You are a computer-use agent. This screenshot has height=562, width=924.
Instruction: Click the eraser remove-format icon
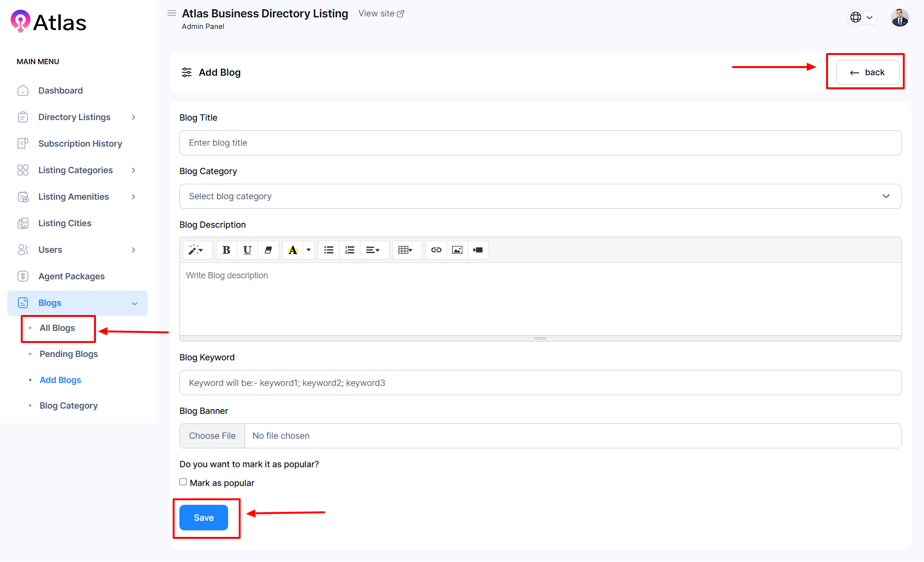tap(268, 250)
